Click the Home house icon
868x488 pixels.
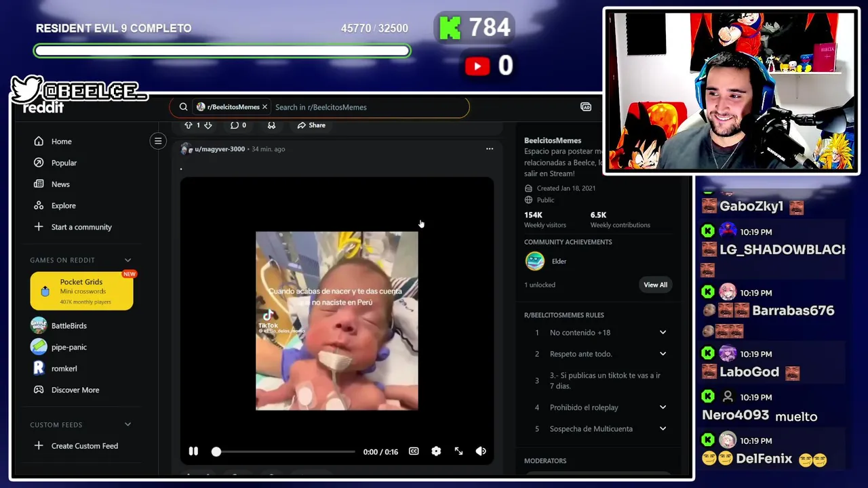click(x=39, y=142)
